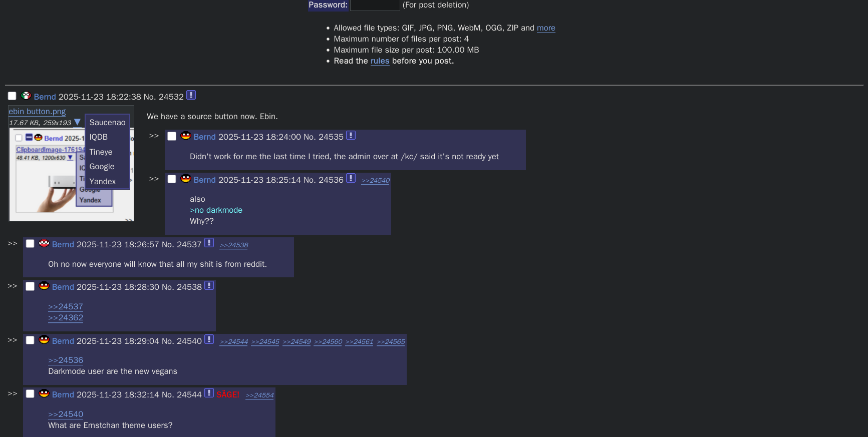Choose Saucenao from the source menu
Viewport: 868px width, 437px height.
click(x=107, y=122)
